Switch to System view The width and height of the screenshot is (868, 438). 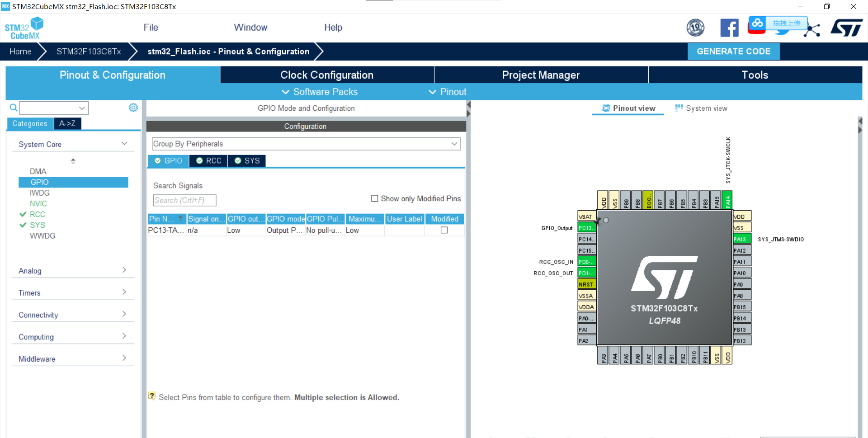pos(701,108)
